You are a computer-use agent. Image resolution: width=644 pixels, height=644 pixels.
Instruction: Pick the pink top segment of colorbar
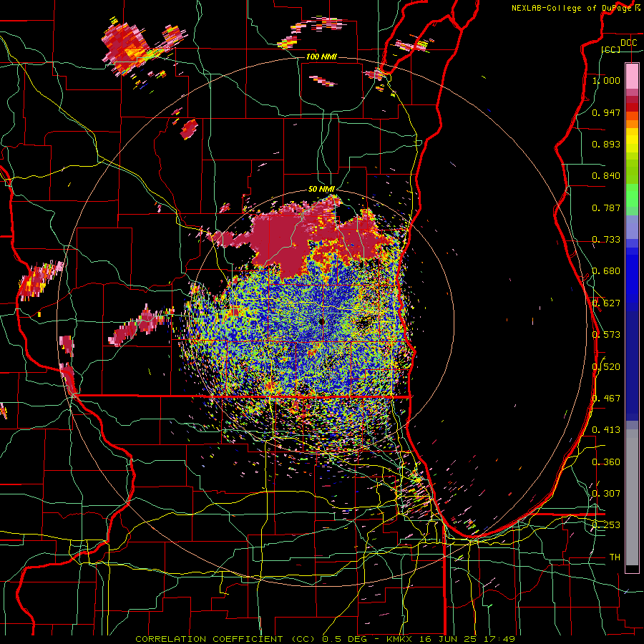632,76
